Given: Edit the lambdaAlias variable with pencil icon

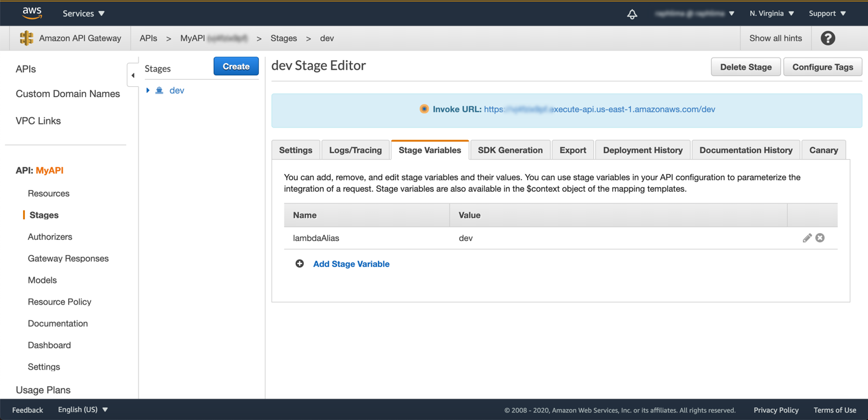Looking at the screenshot, I should pyautogui.click(x=807, y=238).
